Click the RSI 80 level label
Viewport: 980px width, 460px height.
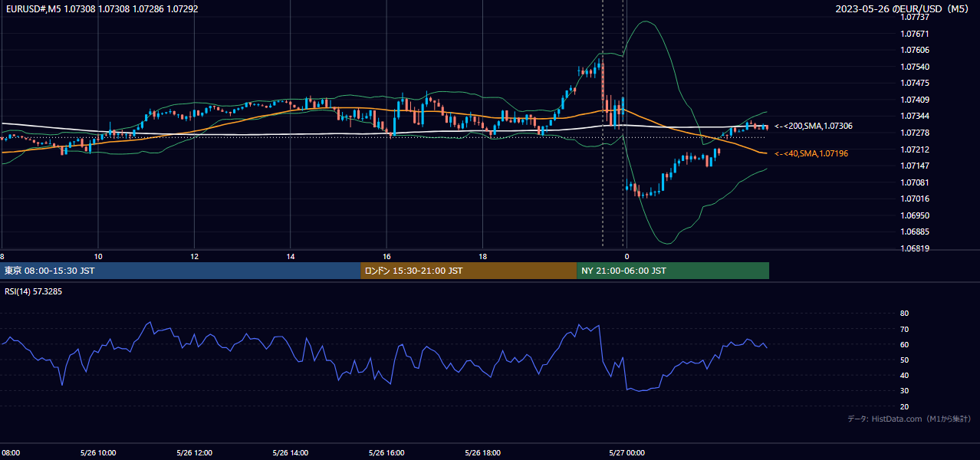pyautogui.click(x=904, y=314)
